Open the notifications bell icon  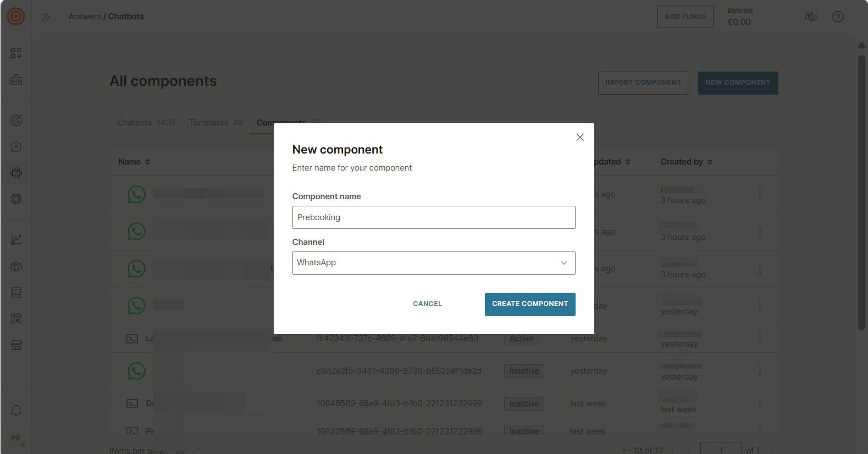click(x=16, y=411)
